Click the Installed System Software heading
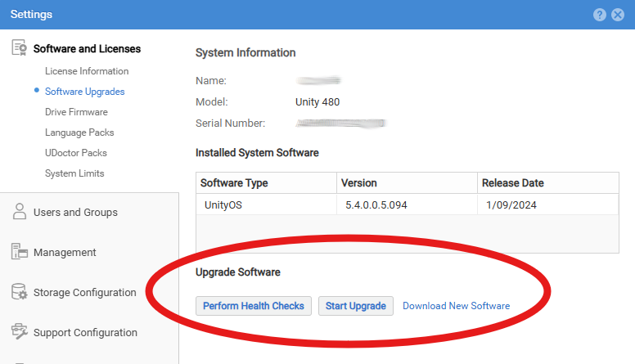 point(257,153)
